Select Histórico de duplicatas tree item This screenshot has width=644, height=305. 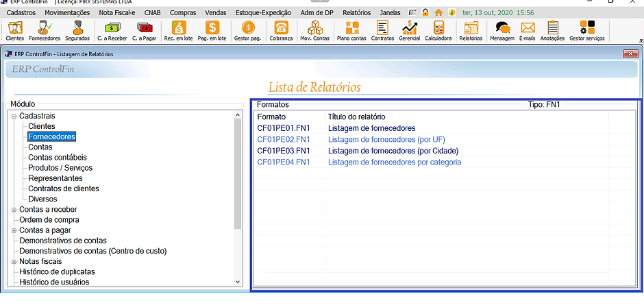click(57, 272)
